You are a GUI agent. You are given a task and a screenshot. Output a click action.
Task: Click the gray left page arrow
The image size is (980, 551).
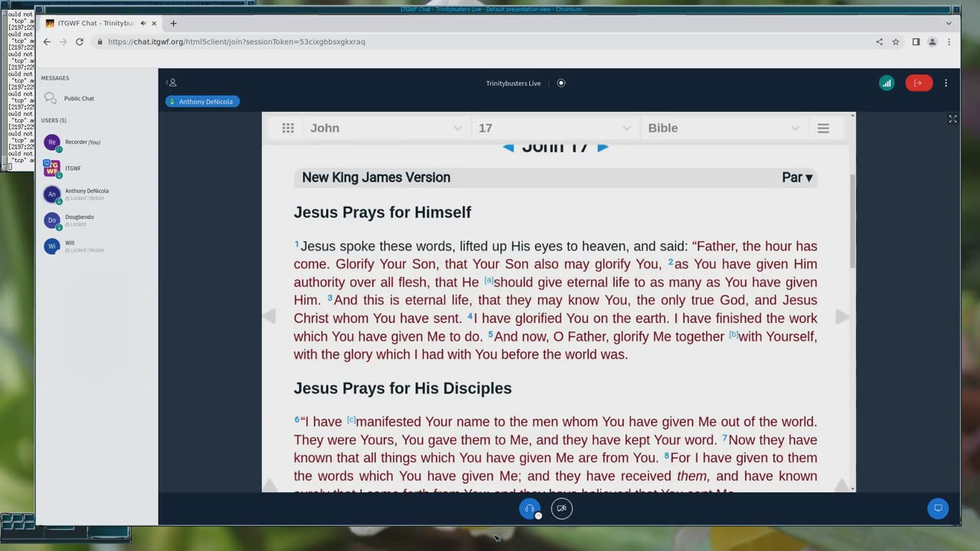click(x=269, y=316)
